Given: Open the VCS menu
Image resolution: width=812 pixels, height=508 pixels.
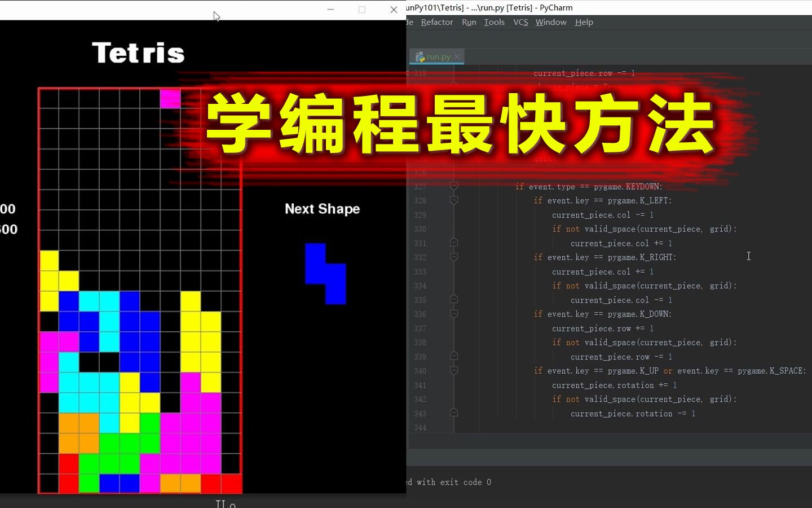Looking at the screenshot, I should [x=520, y=22].
